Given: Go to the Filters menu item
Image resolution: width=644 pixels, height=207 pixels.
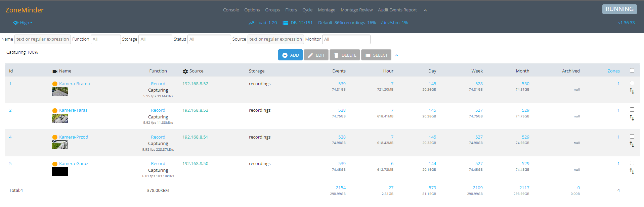Looking at the screenshot, I should [291, 10].
